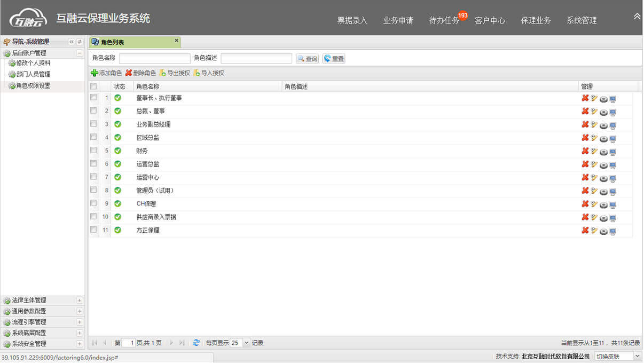
Task: Open the 切换皮肤 skin dropdown
Action: point(637,356)
